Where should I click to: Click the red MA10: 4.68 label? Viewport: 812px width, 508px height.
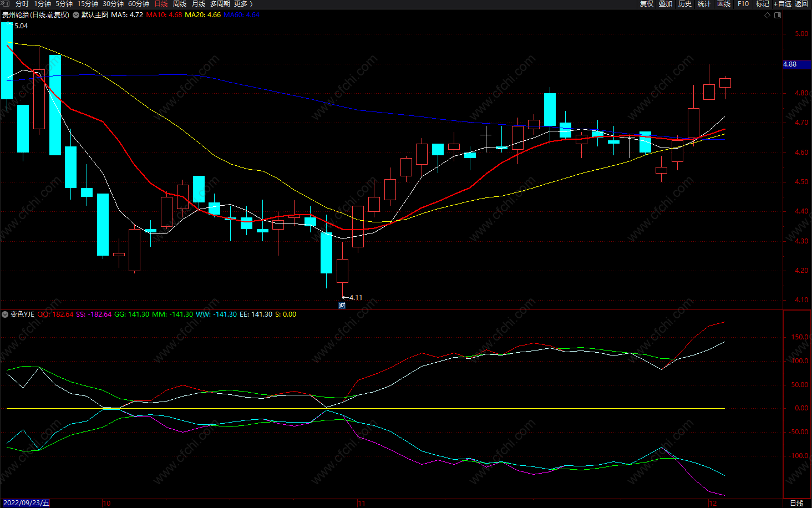pos(164,15)
